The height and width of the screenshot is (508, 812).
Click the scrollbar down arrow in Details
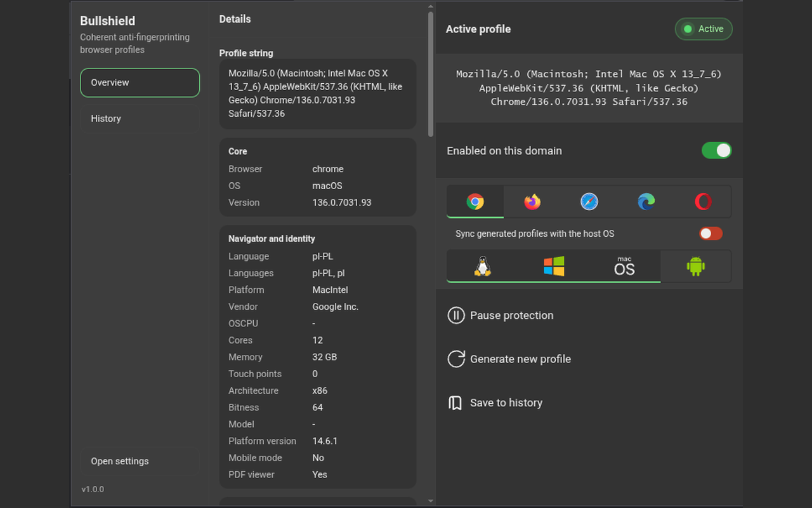[431, 501]
